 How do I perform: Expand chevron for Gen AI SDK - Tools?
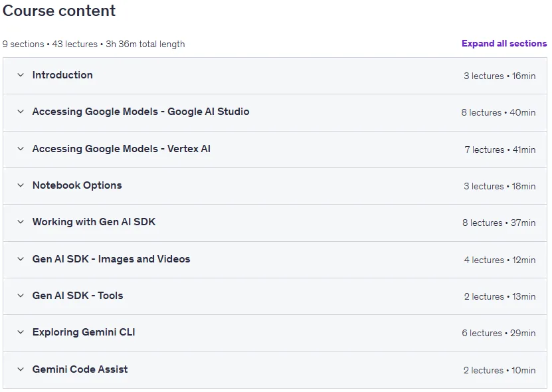tap(21, 296)
